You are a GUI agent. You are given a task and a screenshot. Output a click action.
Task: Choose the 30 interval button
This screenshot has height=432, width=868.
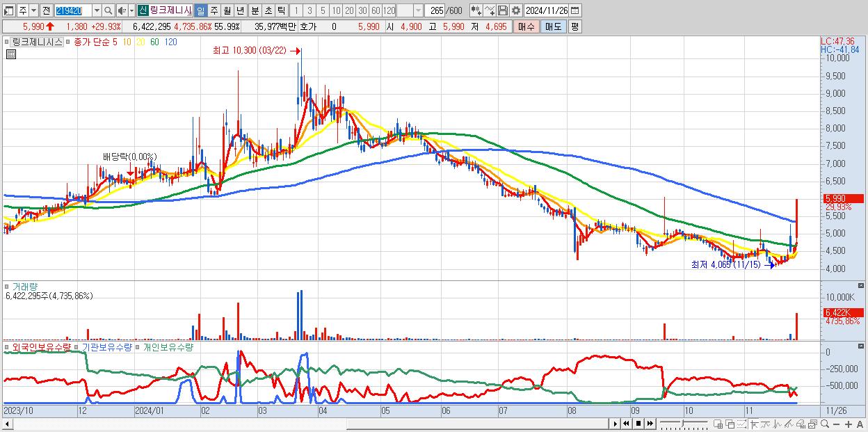point(362,10)
